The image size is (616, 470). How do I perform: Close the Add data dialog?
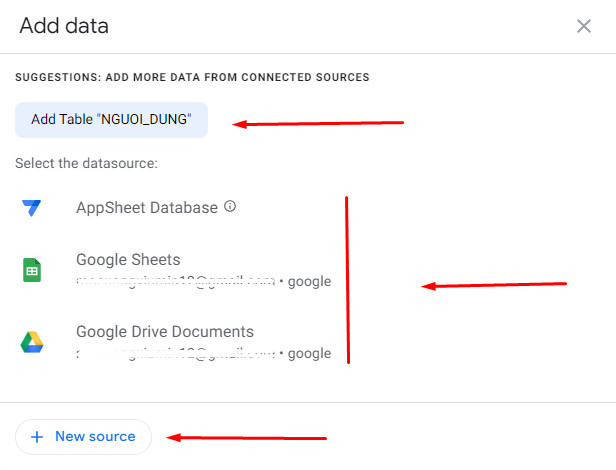[x=584, y=26]
